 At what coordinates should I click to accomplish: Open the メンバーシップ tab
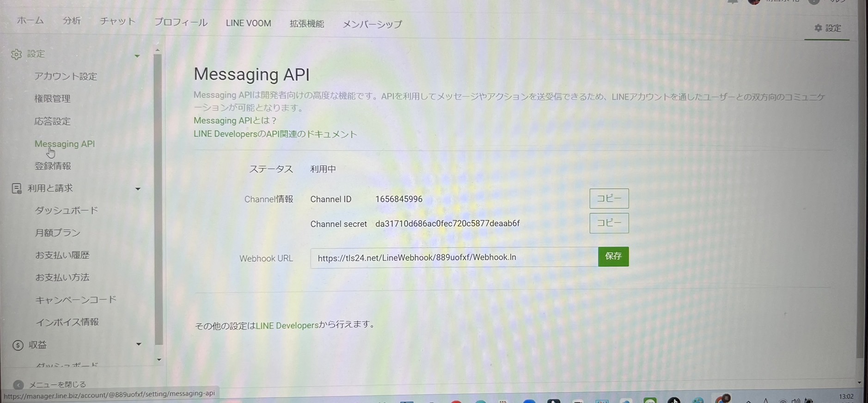click(x=372, y=24)
